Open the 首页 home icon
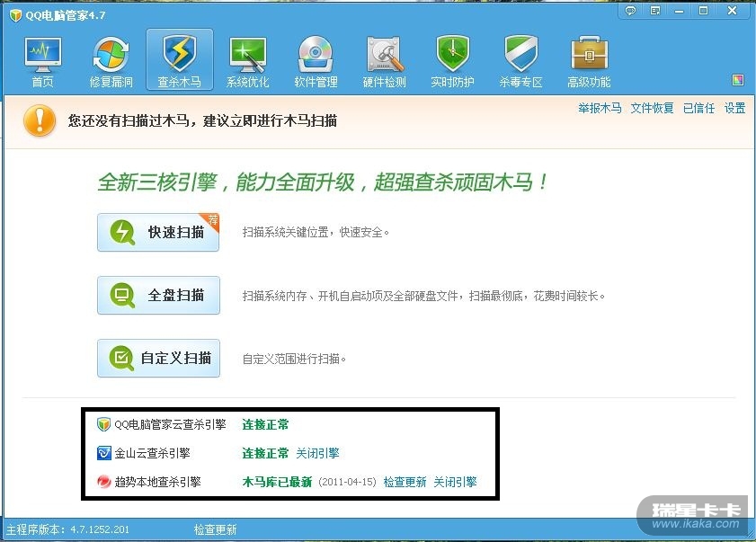Image resolution: width=756 pixels, height=542 pixels. (x=43, y=61)
